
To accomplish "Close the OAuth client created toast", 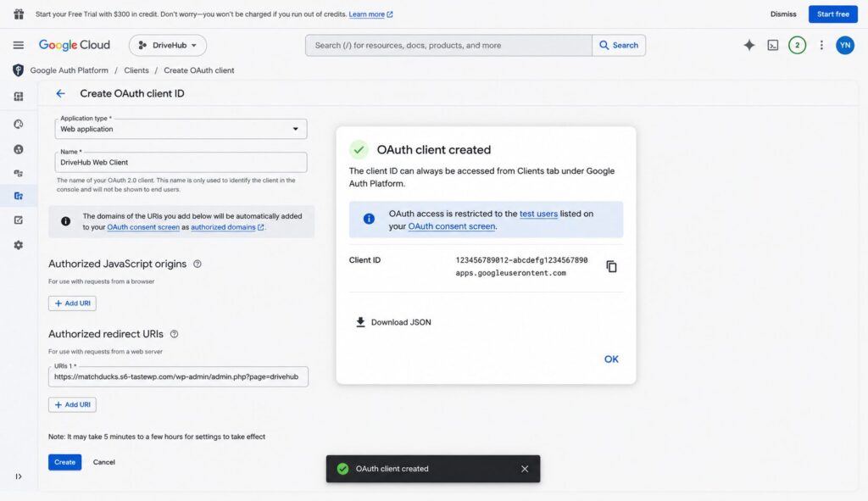I will 524,469.
